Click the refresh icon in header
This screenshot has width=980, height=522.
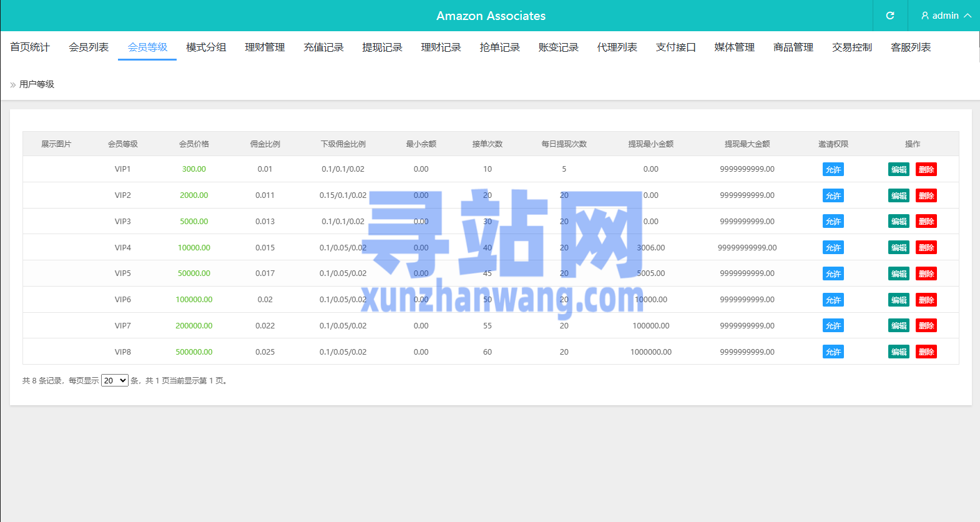pos(890,16)
